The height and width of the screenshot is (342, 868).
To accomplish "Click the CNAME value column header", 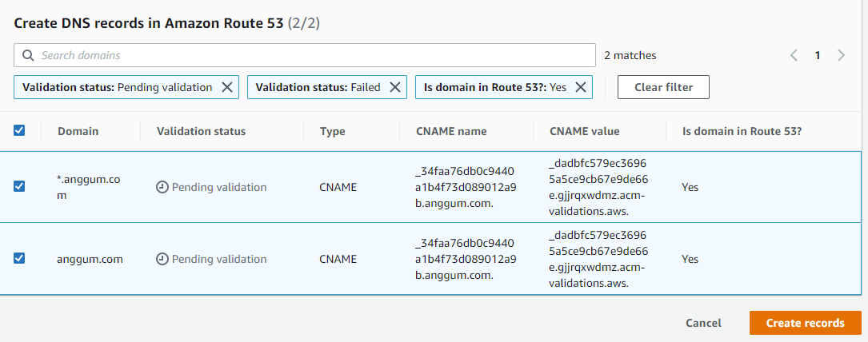I will click(585, 132).
